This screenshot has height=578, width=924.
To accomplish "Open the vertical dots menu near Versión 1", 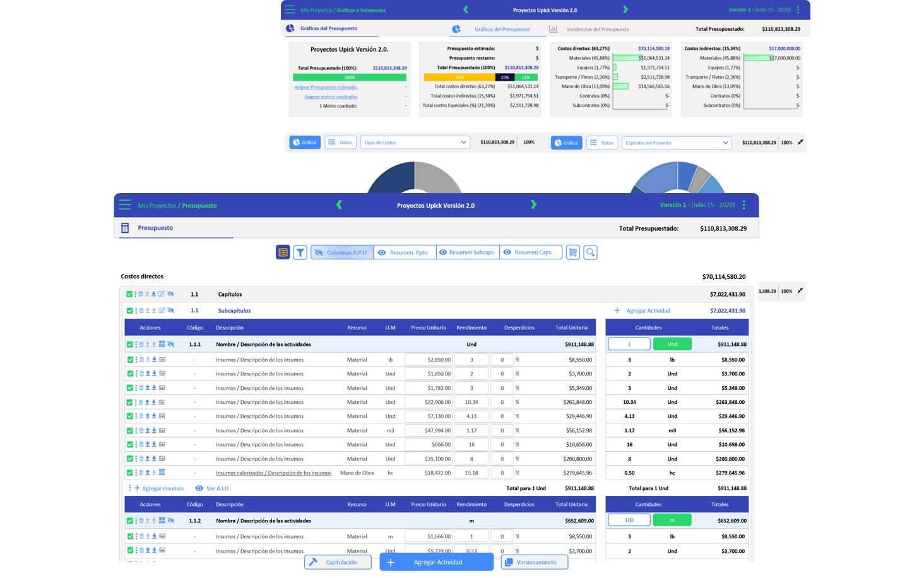I will click(744, 205).
